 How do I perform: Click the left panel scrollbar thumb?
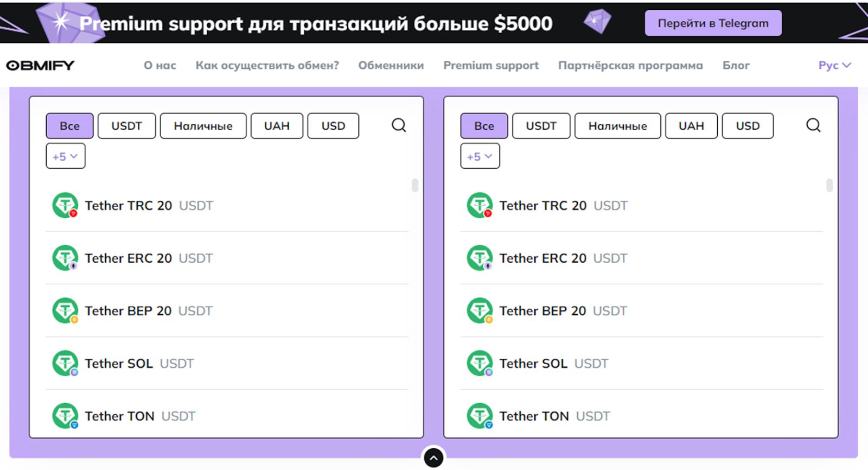[415, 185]
